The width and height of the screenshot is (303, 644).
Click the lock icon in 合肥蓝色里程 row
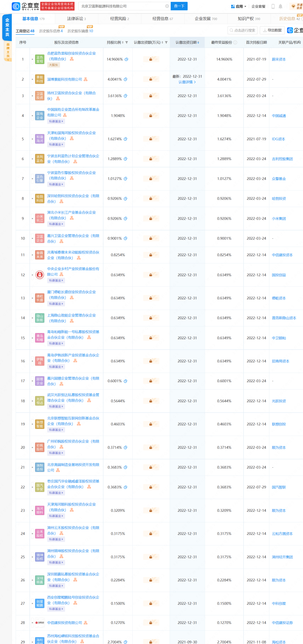click(151, 59)
